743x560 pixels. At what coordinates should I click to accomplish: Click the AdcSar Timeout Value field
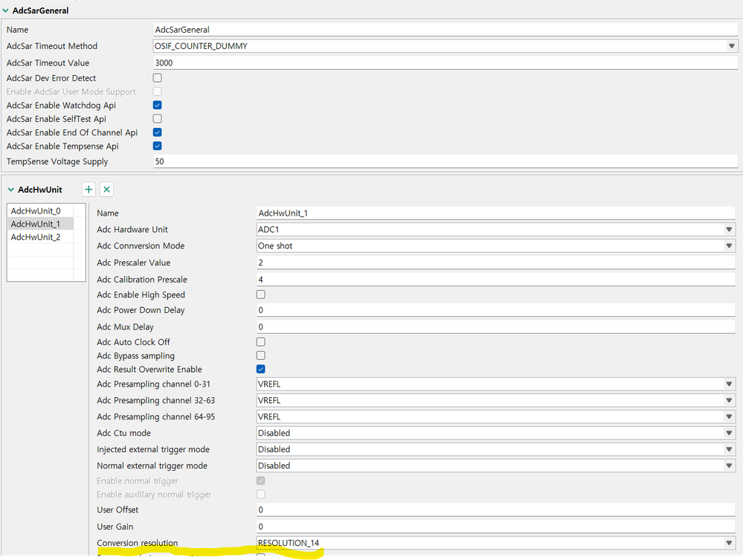point(445,62)
